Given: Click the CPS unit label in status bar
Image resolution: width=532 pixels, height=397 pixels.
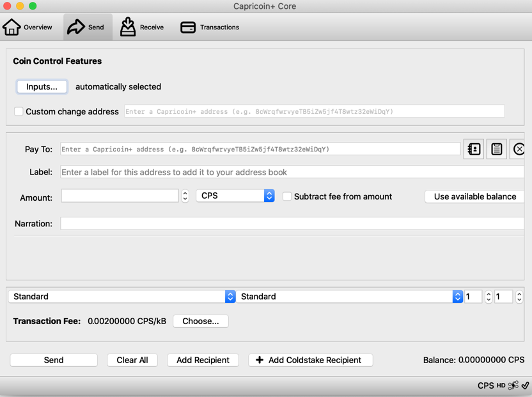Looking at the screenshot, I should pyautogui.click(x=485, y=385).
